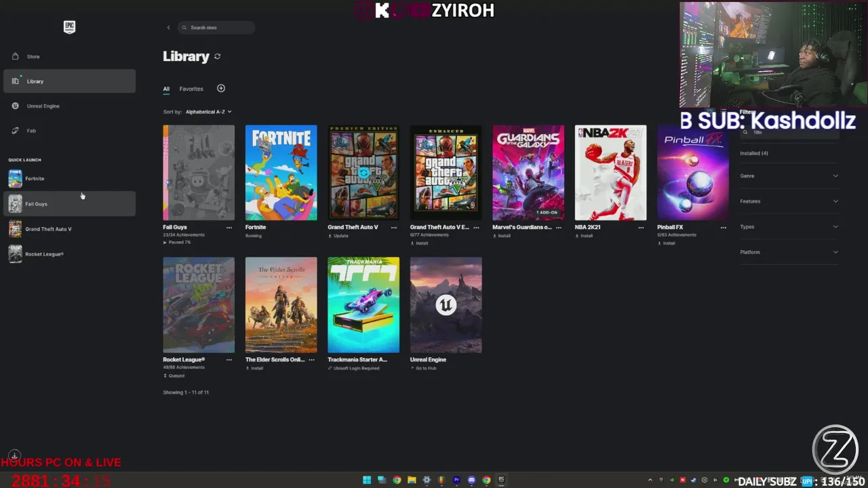Toggle the Installed (4) filter
The width and height of the screenshot is (868, 488).
[754, 153]
